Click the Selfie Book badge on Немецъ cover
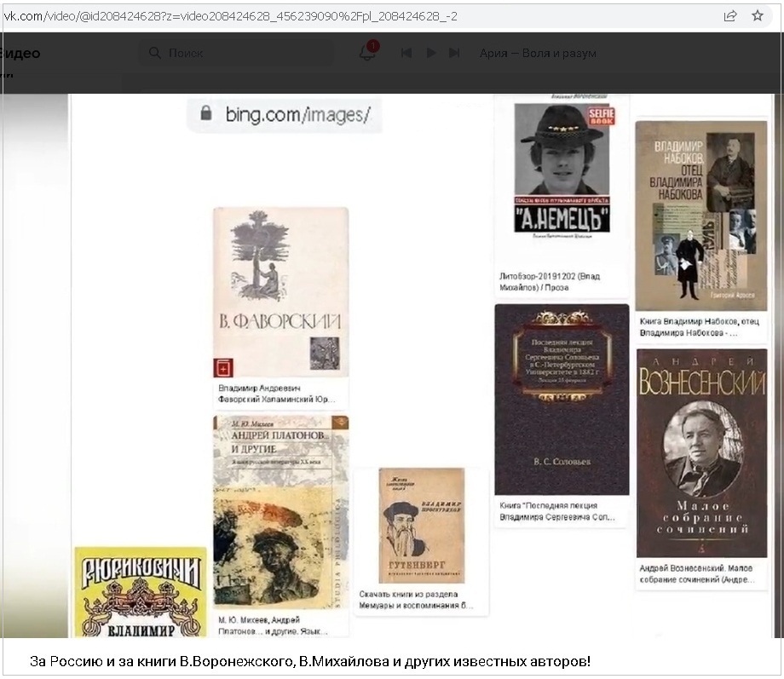 601,117
